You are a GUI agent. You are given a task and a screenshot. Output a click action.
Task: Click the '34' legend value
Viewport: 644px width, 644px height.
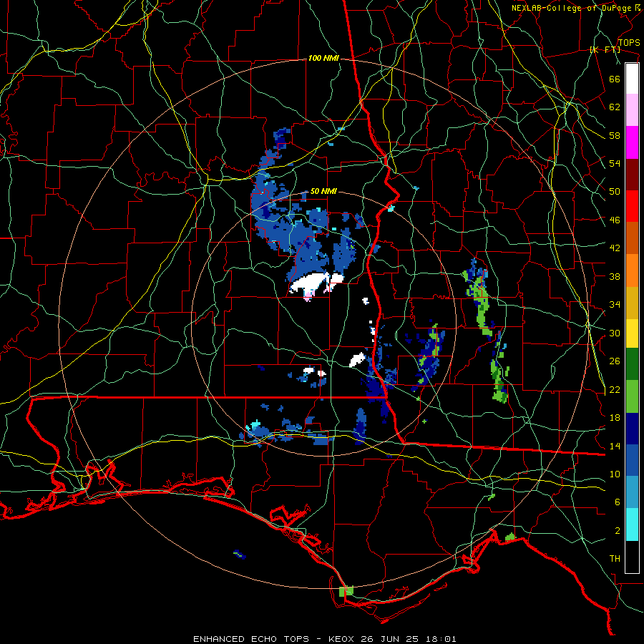coord(615,305)
